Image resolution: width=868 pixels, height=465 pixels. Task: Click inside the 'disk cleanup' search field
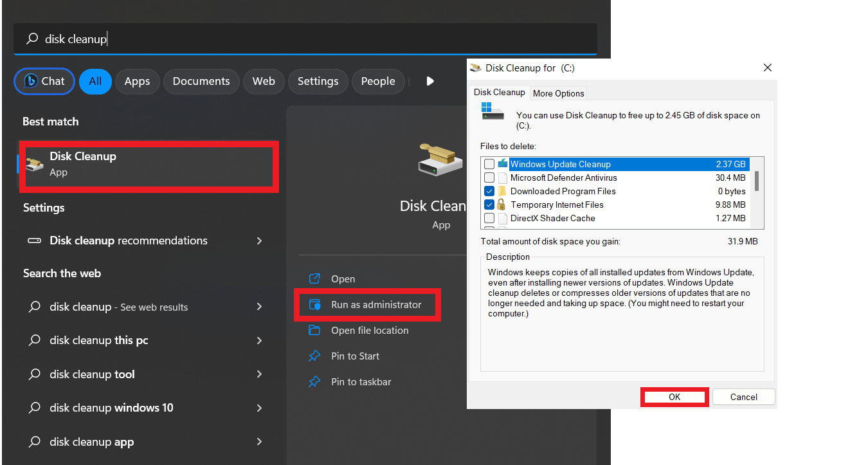(305, 39)
